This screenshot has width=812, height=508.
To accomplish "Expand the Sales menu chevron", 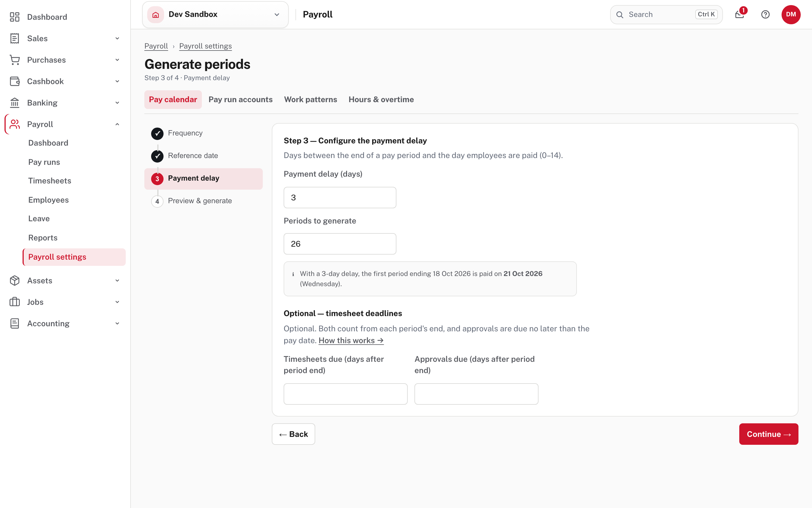I will pyautogui.click(x=118, y=38).
